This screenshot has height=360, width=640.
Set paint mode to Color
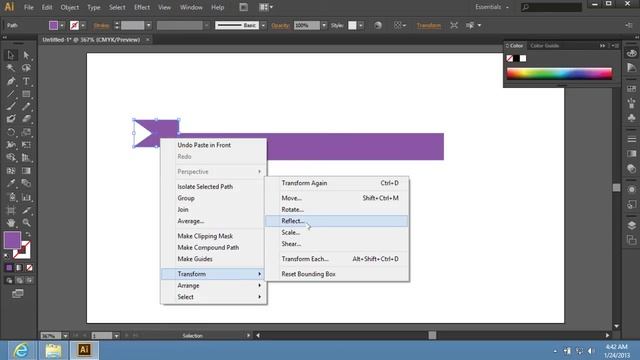[9, 268]
